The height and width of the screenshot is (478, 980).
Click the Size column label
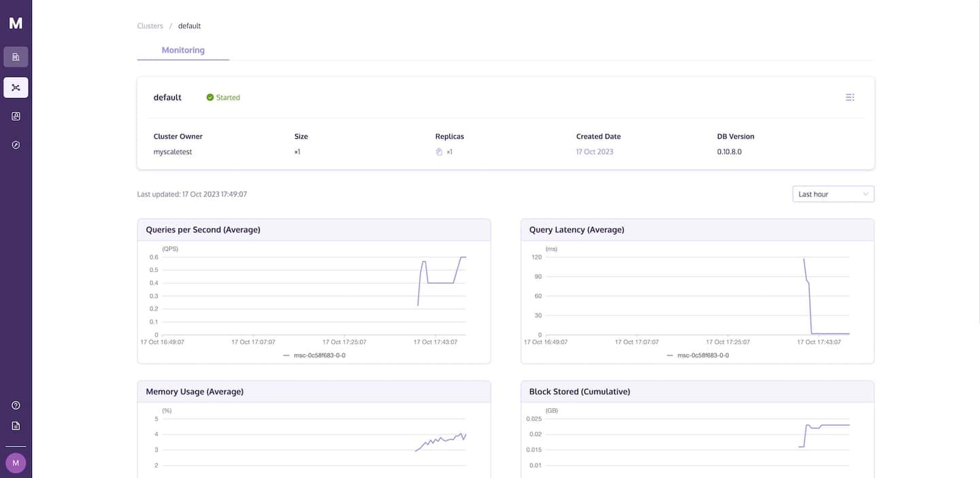coord(301,137)
